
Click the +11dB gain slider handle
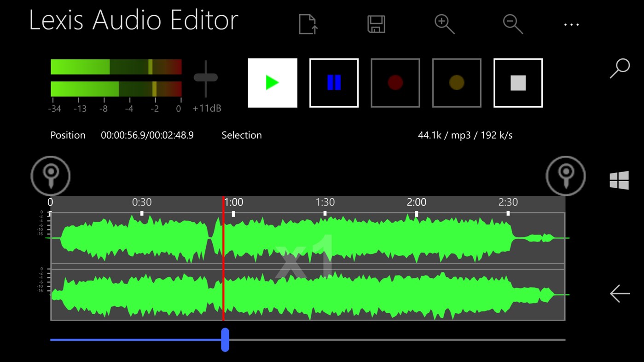point(206,78)
